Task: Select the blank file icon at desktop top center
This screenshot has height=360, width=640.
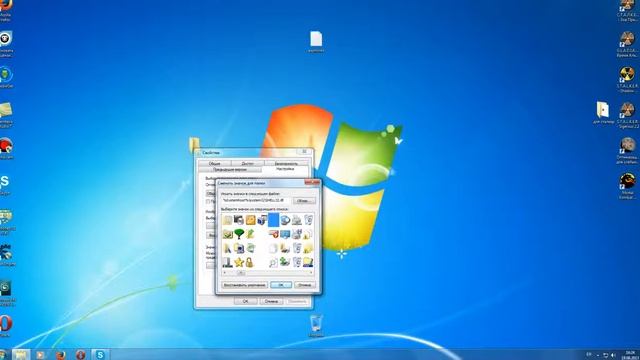Action: [316, 42]
